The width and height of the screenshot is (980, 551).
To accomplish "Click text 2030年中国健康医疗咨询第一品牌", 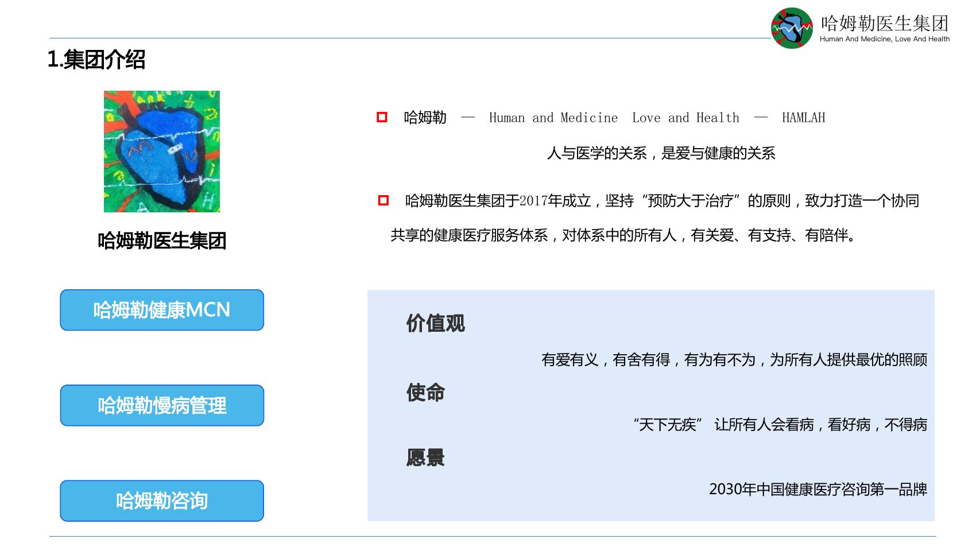I will pyautogui.click(x=819, y=490).
